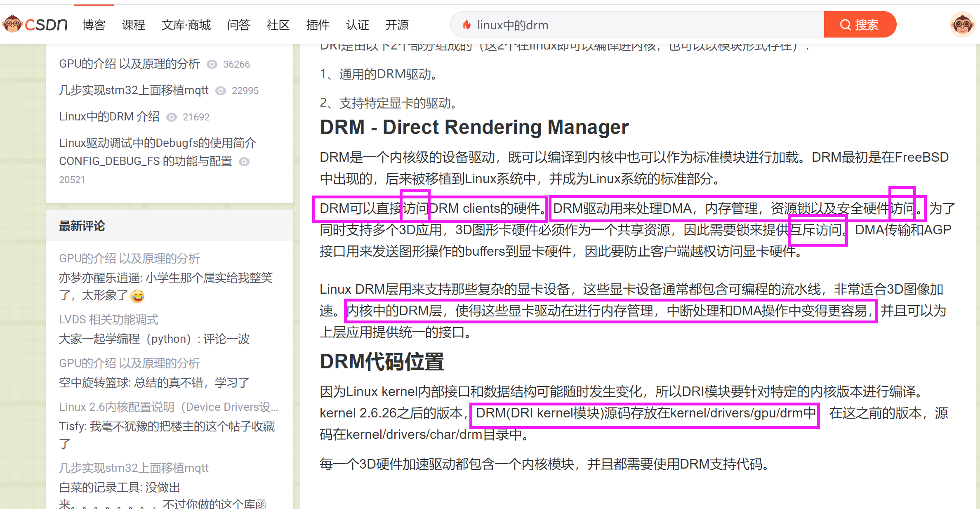Screen dimensions: 980x509
Task: Open the 社区 navigation item
Action: point(278,25)
